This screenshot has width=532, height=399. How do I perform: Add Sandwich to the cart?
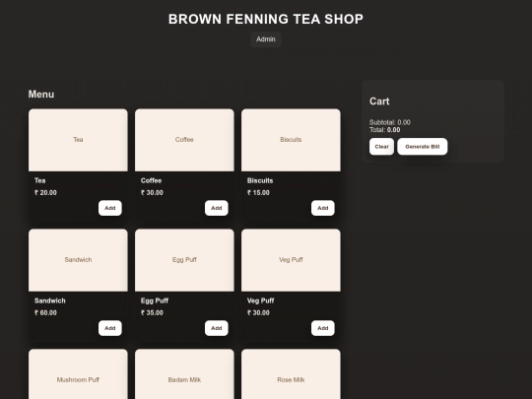pos(110,328)
